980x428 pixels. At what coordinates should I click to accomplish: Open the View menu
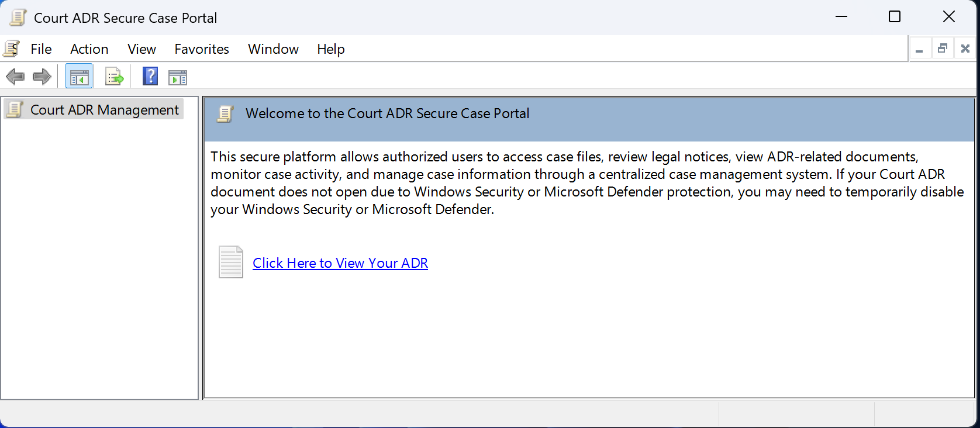click(142, 49)
